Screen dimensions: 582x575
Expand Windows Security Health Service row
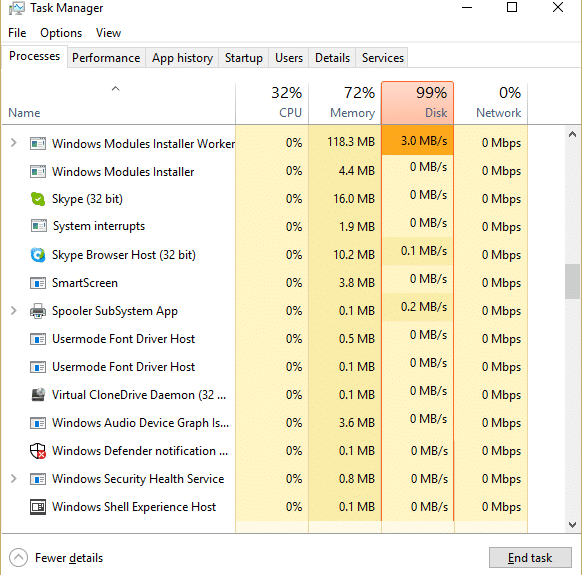click(14, 478)
